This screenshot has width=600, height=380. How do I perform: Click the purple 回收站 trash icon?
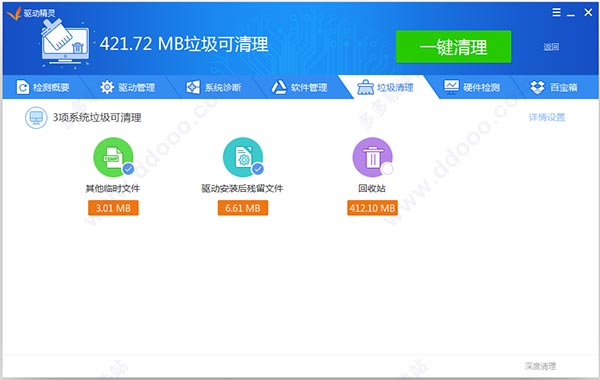[372, 157]
